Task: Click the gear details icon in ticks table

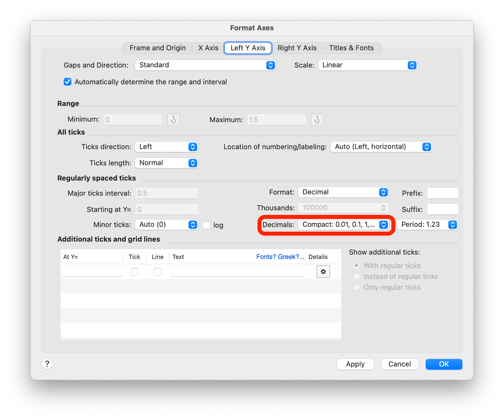Action: click(323, 272)
